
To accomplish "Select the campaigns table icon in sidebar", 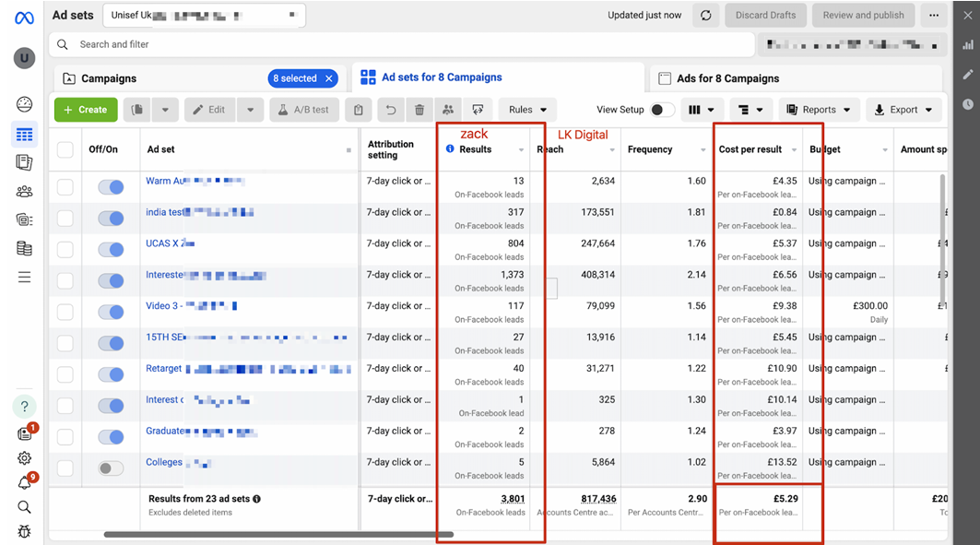I will pos(24,135).
